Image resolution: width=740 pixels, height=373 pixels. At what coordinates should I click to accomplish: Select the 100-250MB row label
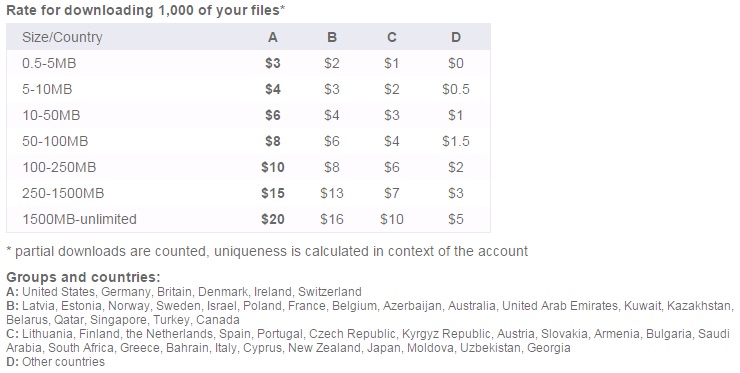pos(59,167)
